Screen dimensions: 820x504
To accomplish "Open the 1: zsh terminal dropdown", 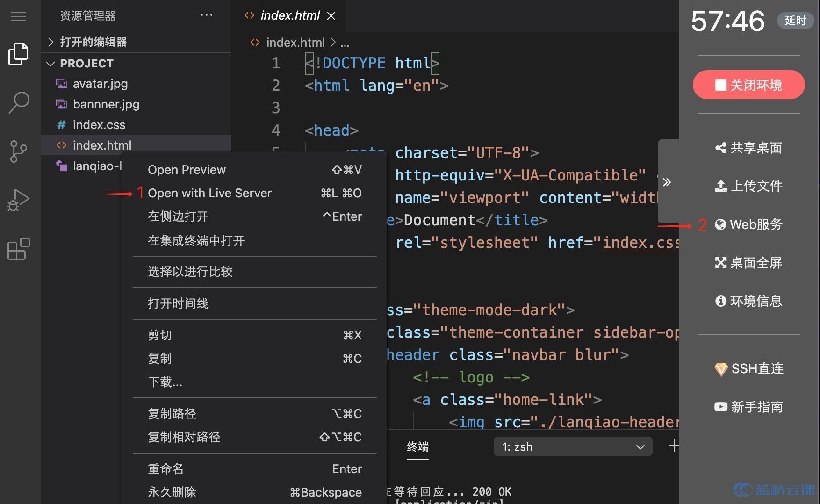I will click(573, 446).
